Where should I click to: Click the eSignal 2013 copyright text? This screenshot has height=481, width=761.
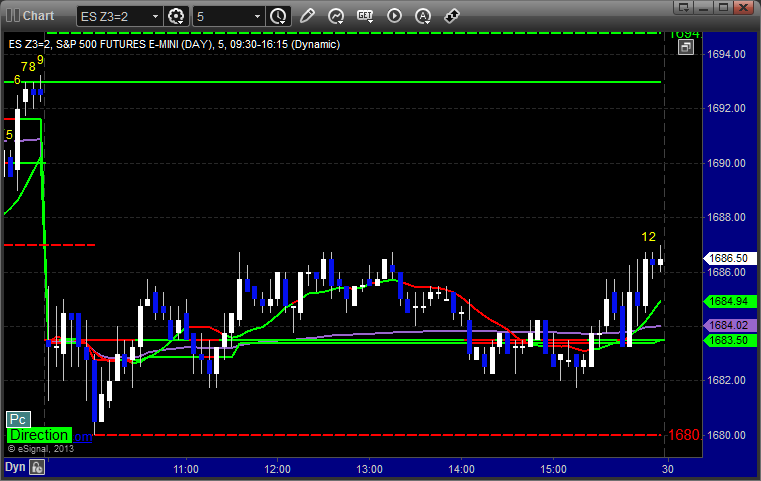tap(41, 449)
